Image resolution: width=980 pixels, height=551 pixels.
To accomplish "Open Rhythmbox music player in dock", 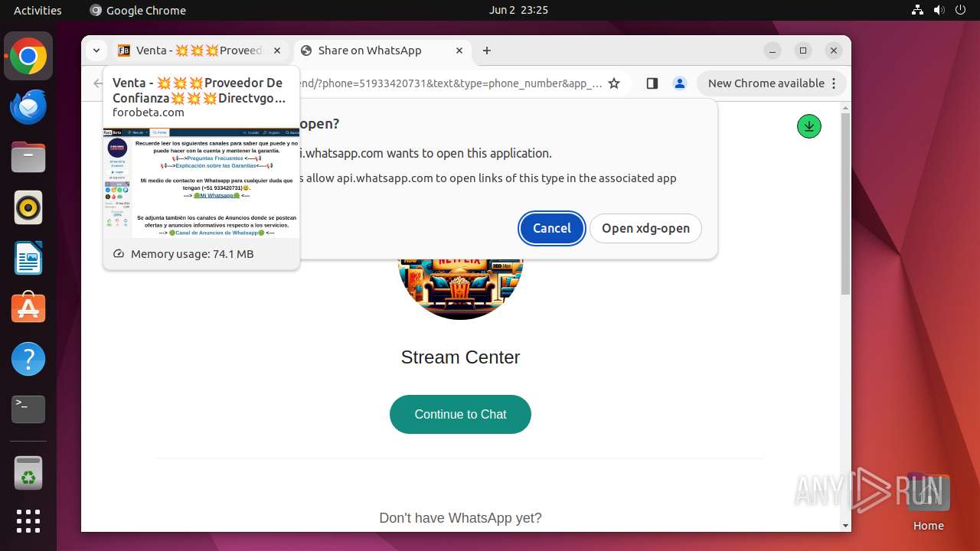I will pos(28,207).
